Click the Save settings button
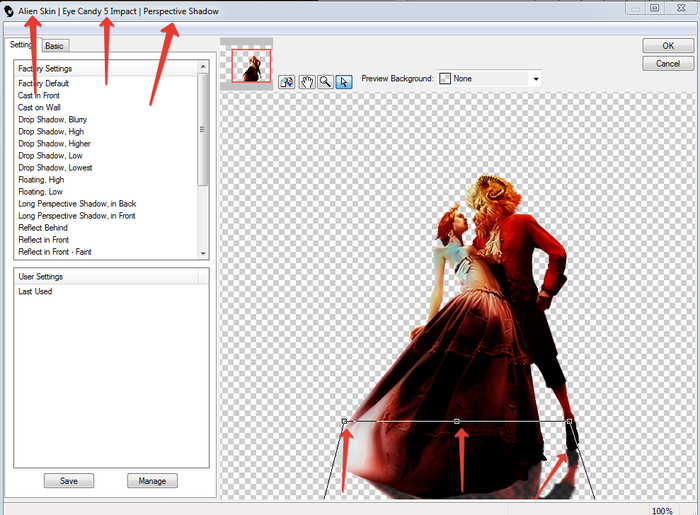 69,481
